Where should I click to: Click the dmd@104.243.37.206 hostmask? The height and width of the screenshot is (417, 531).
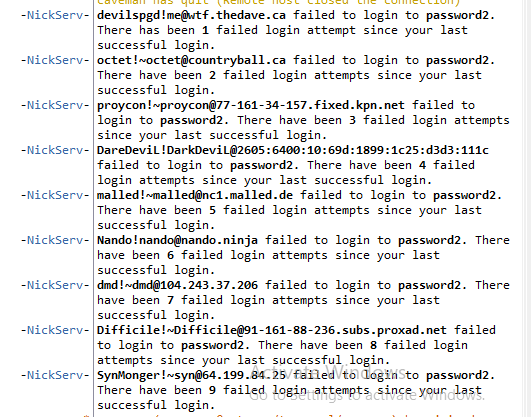[177, 286]
